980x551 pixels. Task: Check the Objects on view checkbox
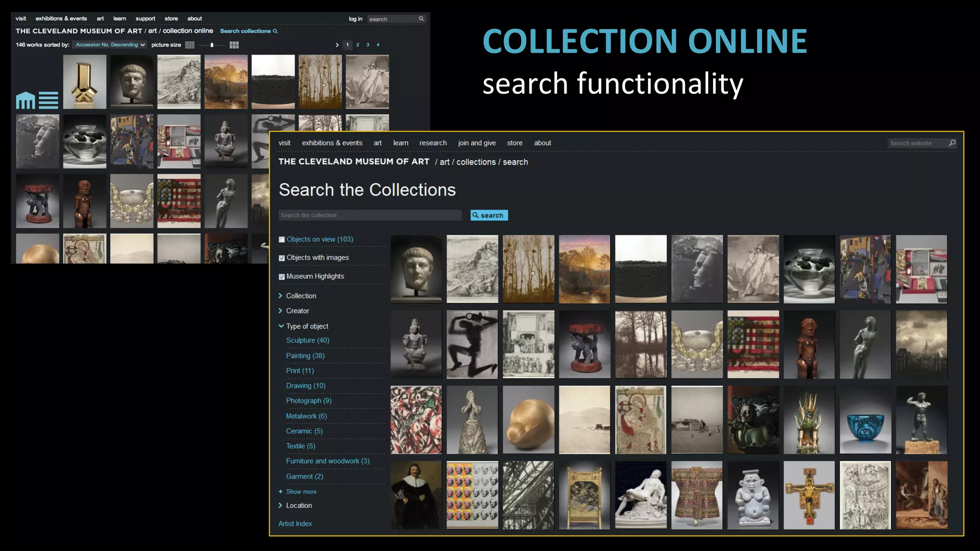tap(282, 240)
